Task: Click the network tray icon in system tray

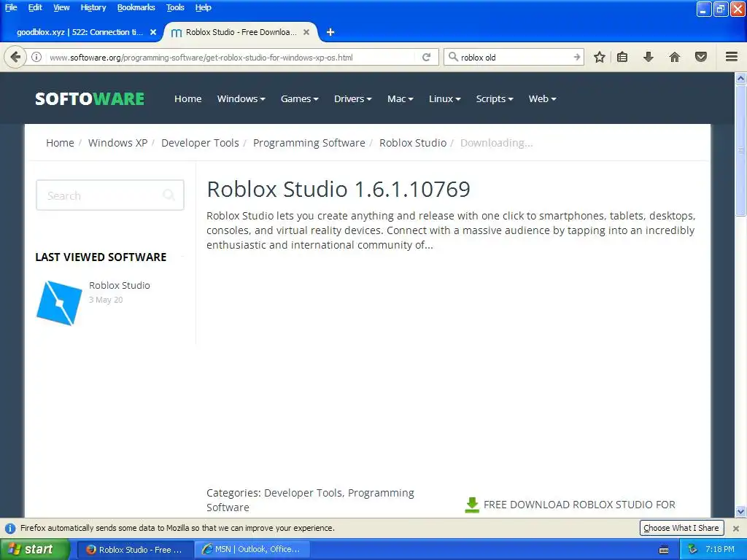Action: point(692,549)
